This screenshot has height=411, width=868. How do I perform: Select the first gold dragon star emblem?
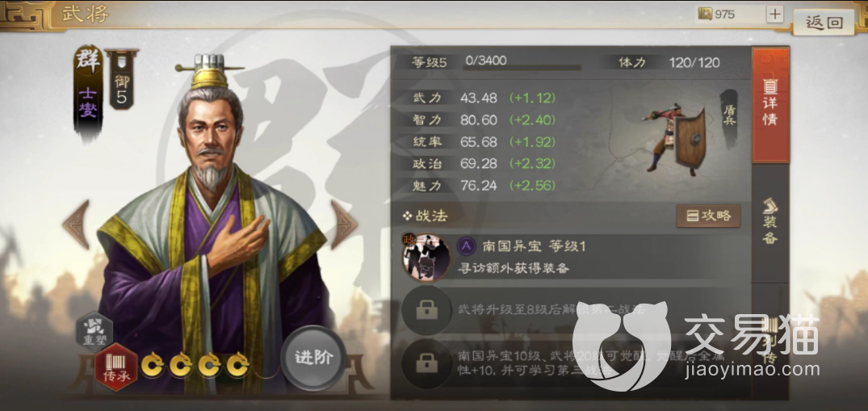click(x=153, y=364)
